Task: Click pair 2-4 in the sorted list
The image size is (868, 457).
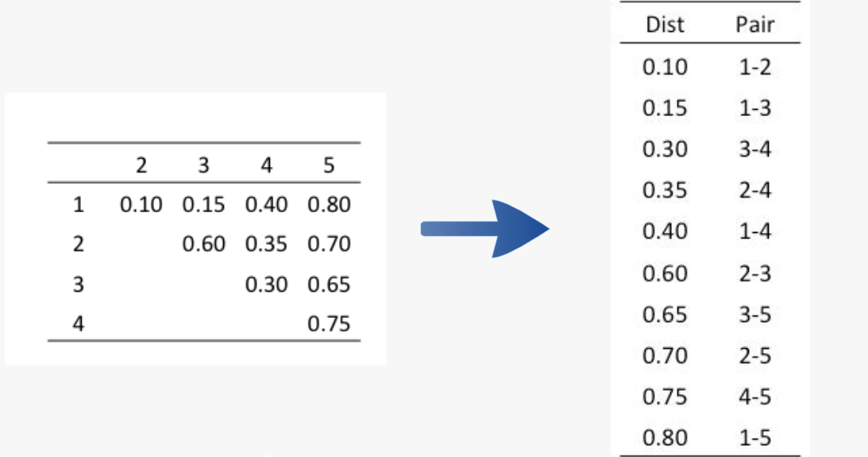Action: pos(755,190)
